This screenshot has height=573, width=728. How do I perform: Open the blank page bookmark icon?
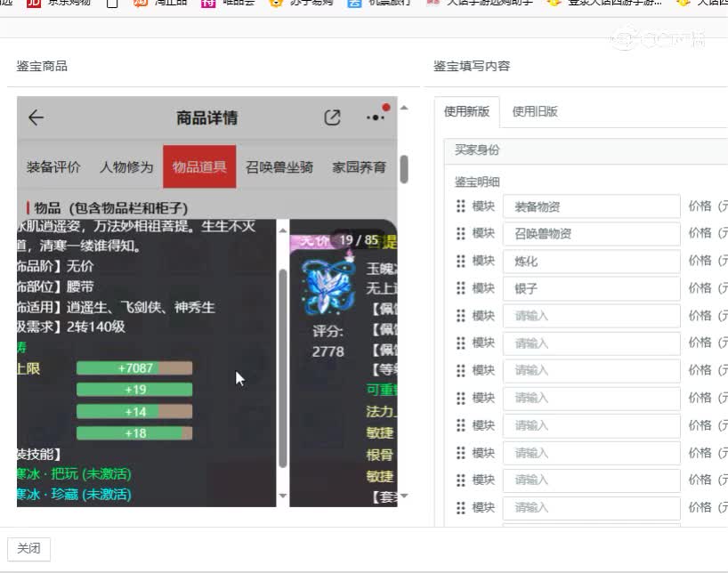[112, 4]
